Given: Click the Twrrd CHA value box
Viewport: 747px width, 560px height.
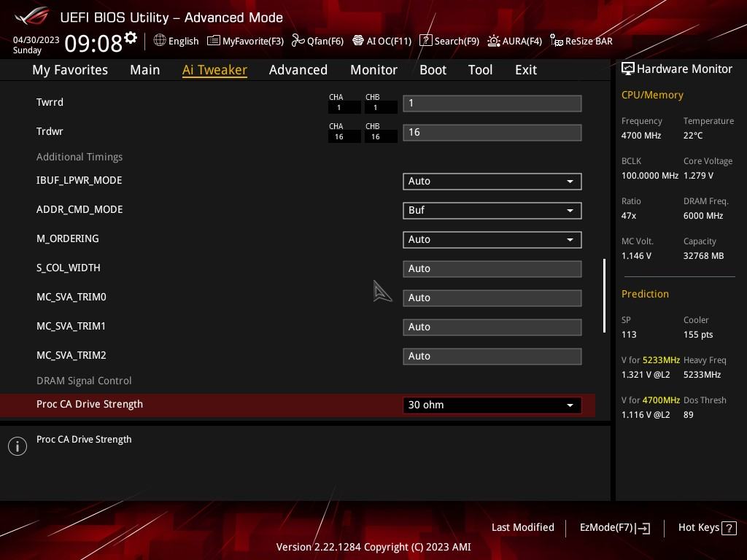Looking at the screenshot, I should click(344, 108).
